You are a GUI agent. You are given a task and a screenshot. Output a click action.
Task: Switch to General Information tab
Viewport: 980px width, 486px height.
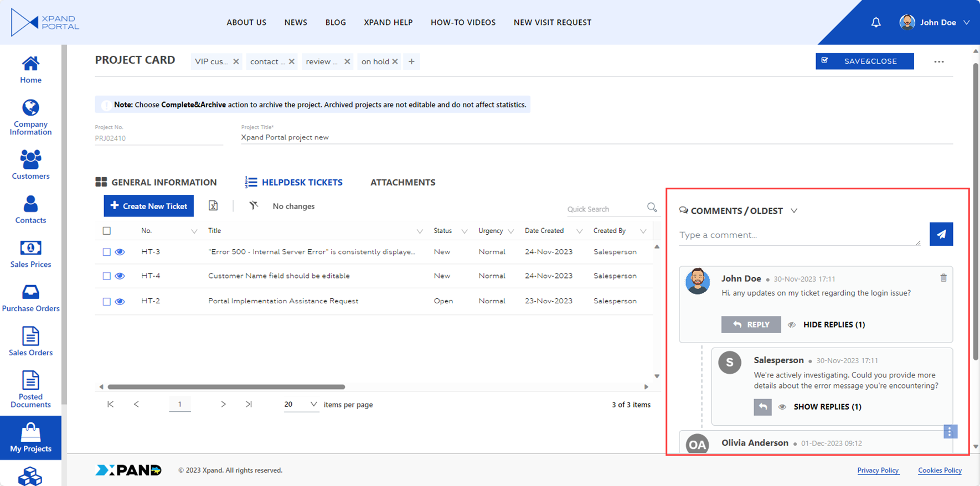pos(156,182)
